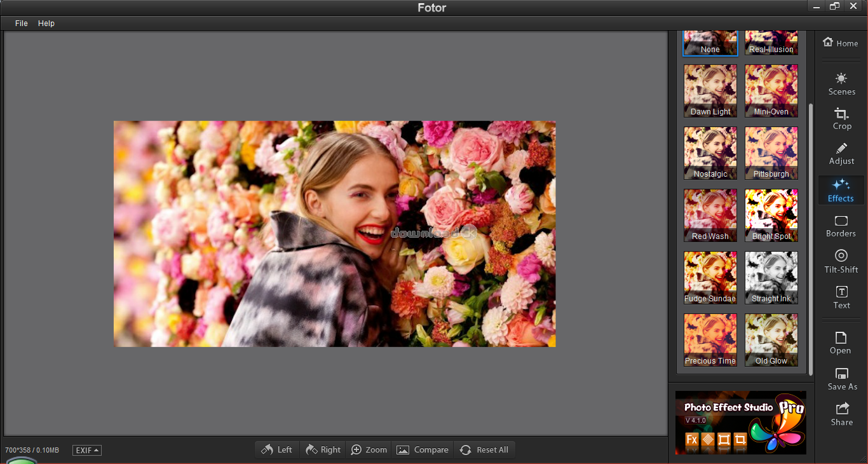Click the Photo Effect Studio Pro banner
This screenshot has height=464, width=868.
click(740, 422)
